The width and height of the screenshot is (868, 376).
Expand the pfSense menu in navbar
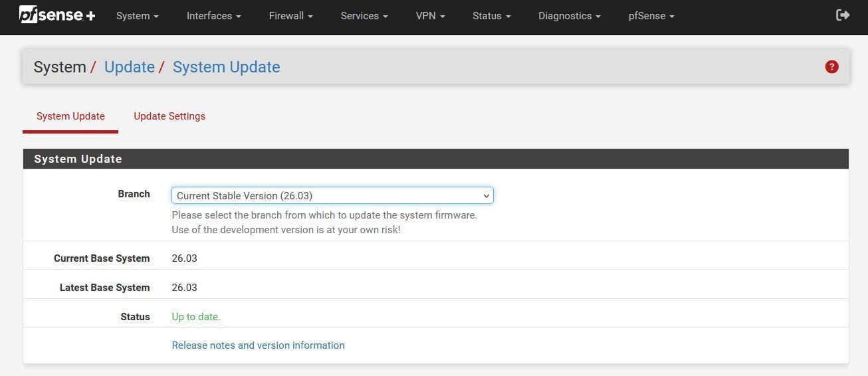point(651,16)
